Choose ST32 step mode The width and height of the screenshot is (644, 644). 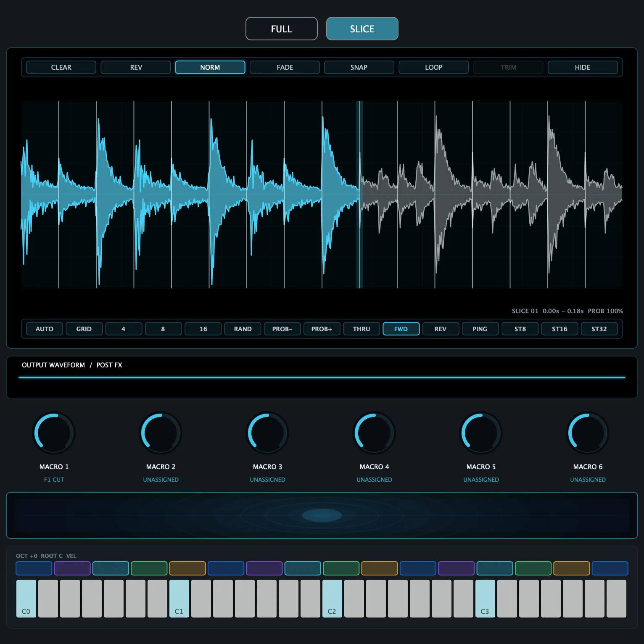(x=599, y=329)
